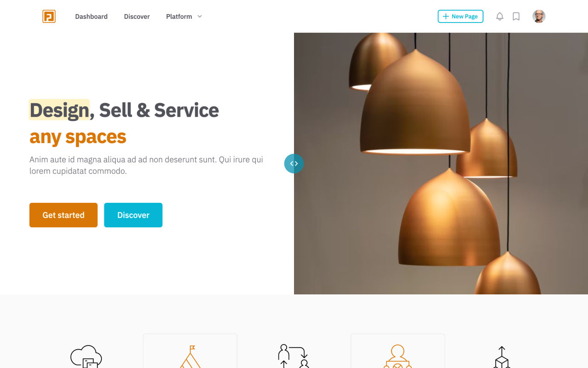Click the orange Get started button
The height and width of the screenshot is (368, 588).
(63, 215)
